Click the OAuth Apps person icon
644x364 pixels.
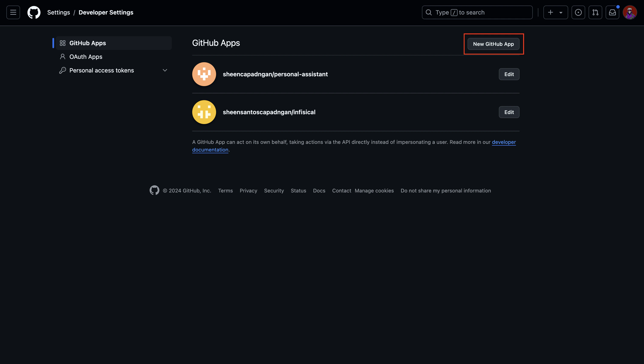pos(62,57)
